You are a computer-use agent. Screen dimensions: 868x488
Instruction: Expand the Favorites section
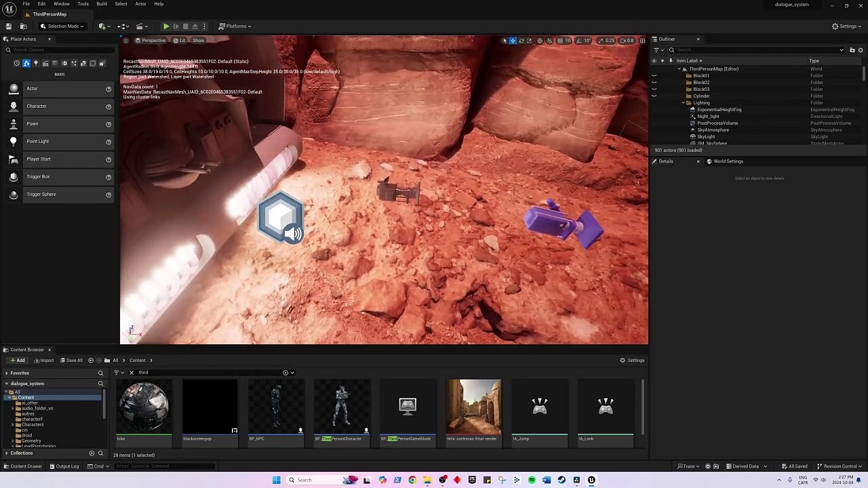tap(7, 373)
